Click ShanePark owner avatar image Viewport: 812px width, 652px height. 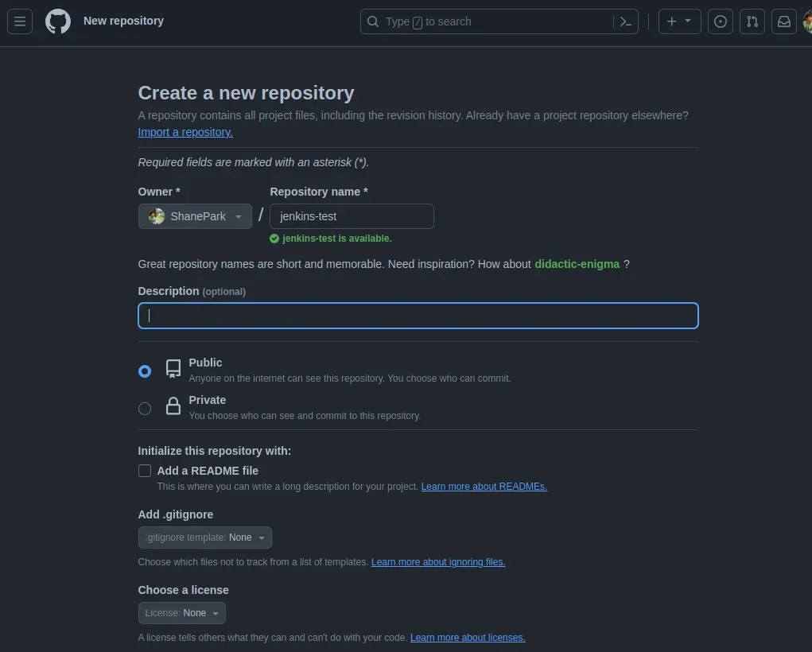point(157,216)
